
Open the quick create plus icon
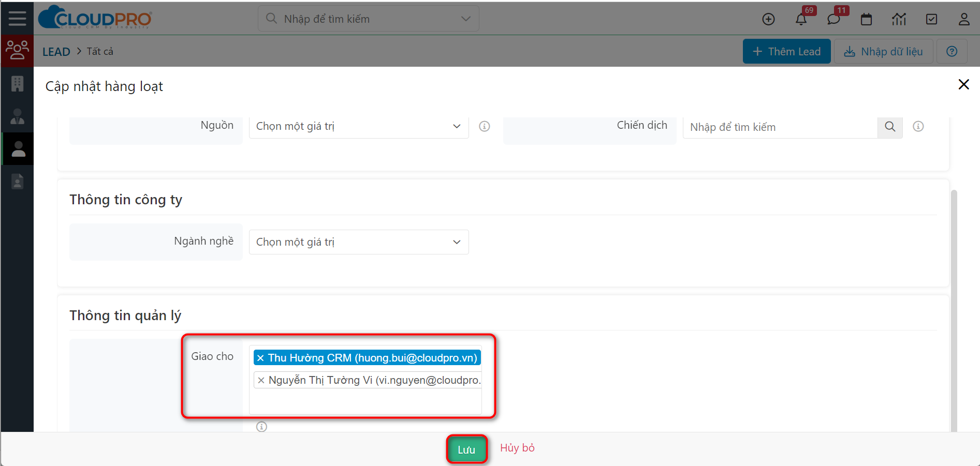click(768, 19)
